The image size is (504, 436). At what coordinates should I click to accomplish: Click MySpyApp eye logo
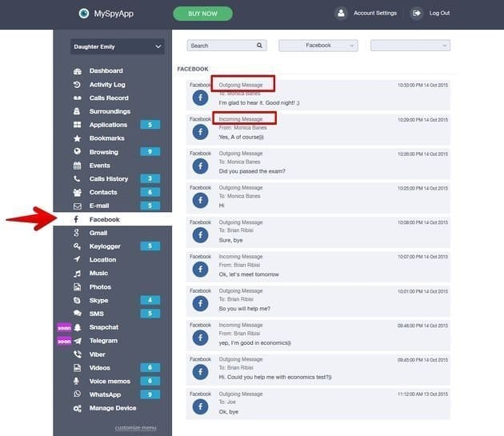(84, 13)
